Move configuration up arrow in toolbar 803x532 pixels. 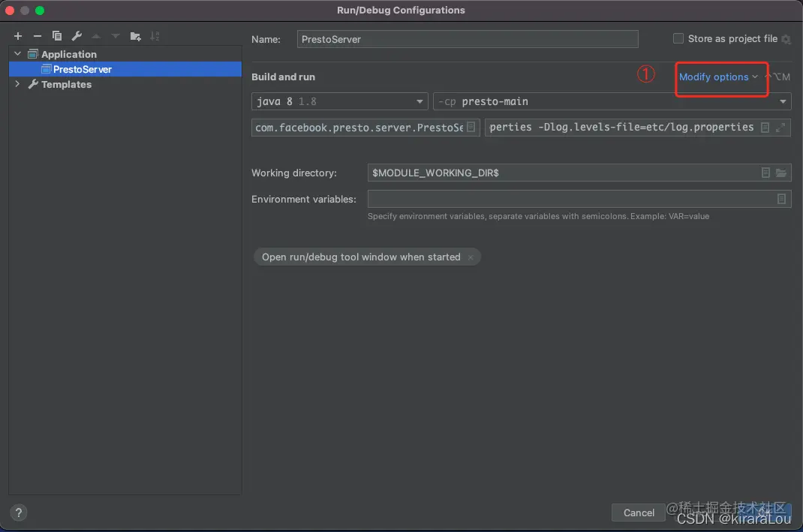tap(96, 36)
